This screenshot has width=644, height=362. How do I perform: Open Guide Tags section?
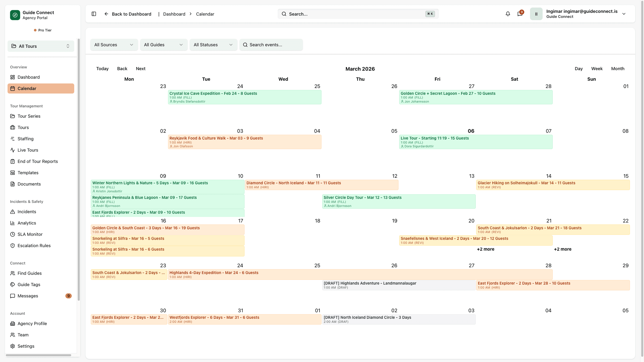click(29, 285)
